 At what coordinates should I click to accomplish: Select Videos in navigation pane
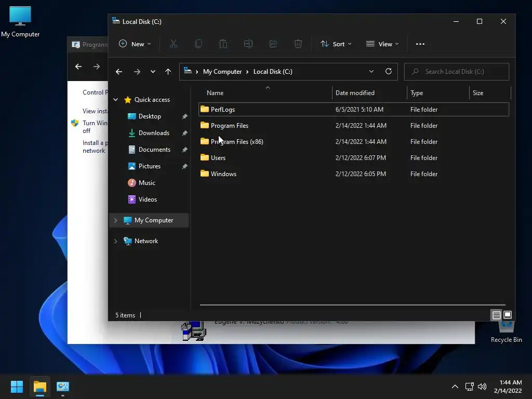[x=148, y=199]
